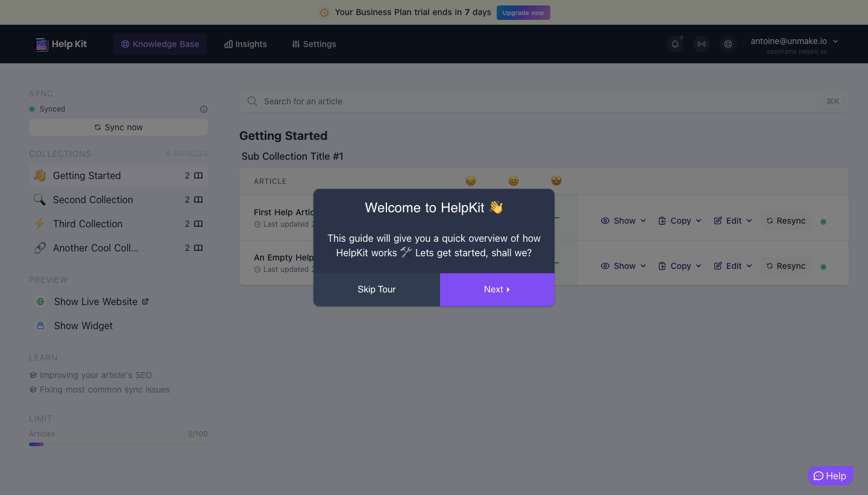The image size is (868, 495).
Task: Click the sync info icon
Action: click(204, 109)
